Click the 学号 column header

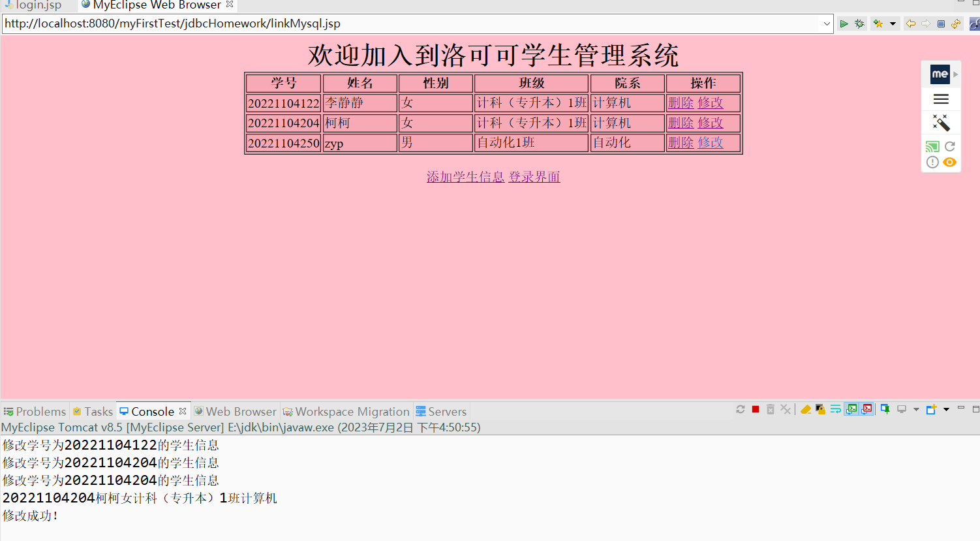pos(283,83)
